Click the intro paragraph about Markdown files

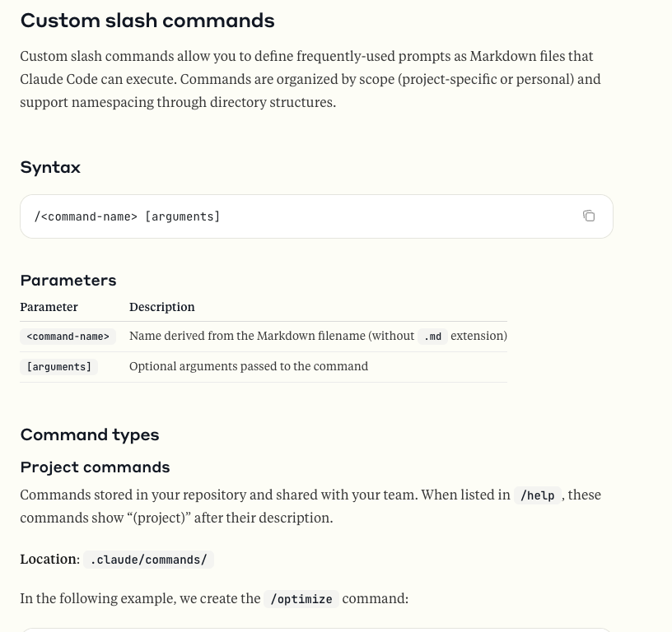coord(310,79)
